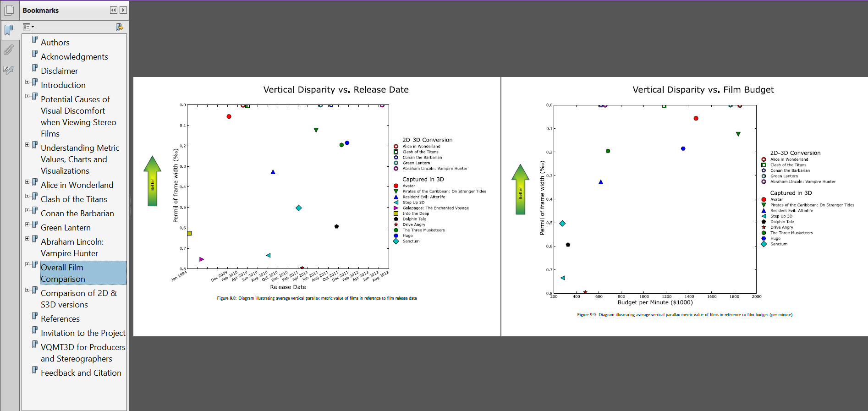Click the bookmark icon next to Invitation to the Project
868x411 pixels.
pyautogui.click(x=35, y=330)
